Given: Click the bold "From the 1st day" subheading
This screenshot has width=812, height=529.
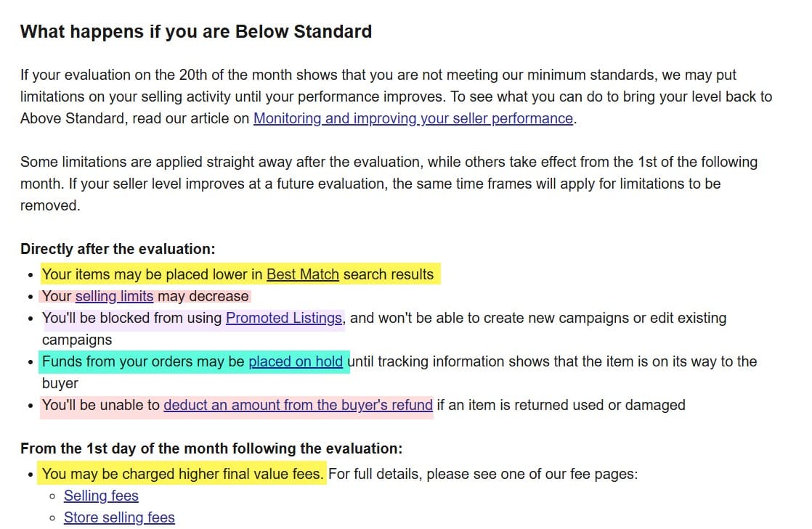Looking at the screenshot, I should pyautogui.click(x=211, y=448).
